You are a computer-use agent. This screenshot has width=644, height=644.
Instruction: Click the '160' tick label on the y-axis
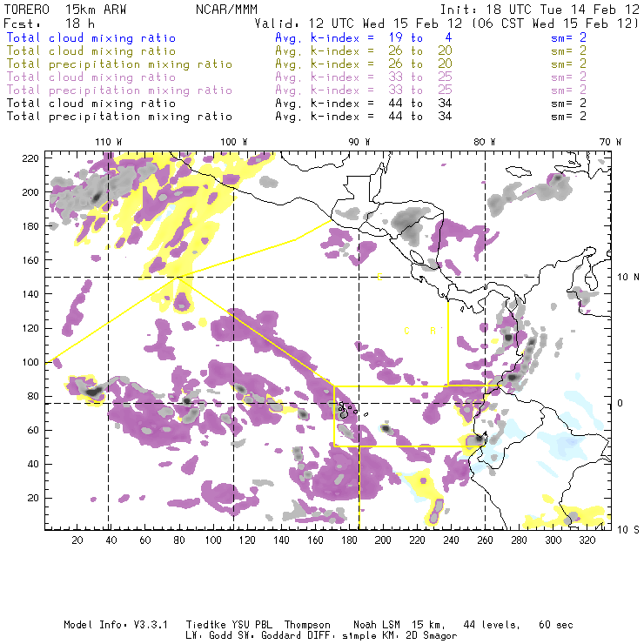click(x=30, y=260)
